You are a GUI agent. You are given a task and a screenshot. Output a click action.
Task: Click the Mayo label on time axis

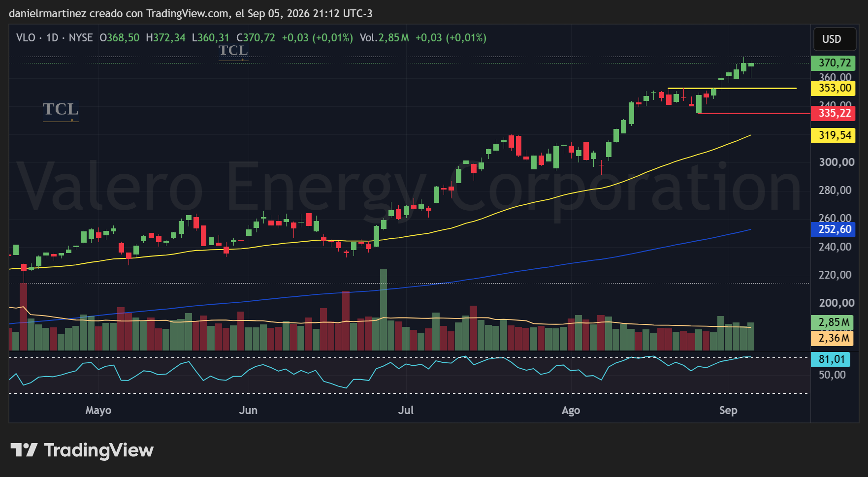tap(98, 411)
